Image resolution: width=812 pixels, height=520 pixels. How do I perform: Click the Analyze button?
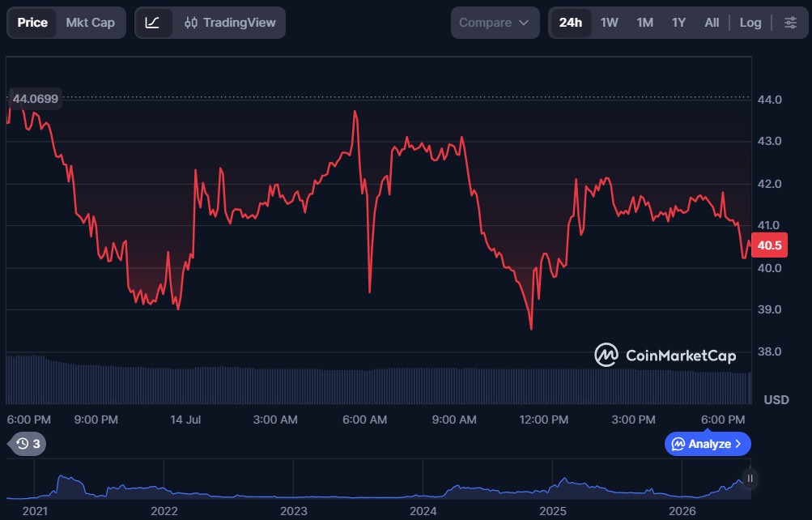click(708, 444)
